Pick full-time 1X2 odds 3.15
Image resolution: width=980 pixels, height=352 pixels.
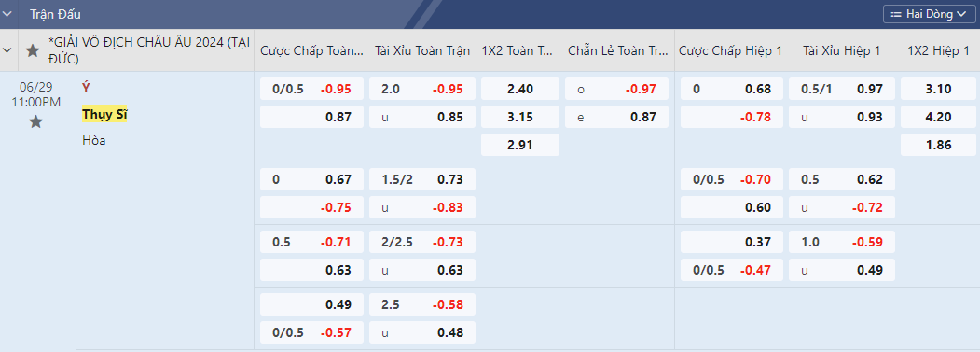(520, 117)
